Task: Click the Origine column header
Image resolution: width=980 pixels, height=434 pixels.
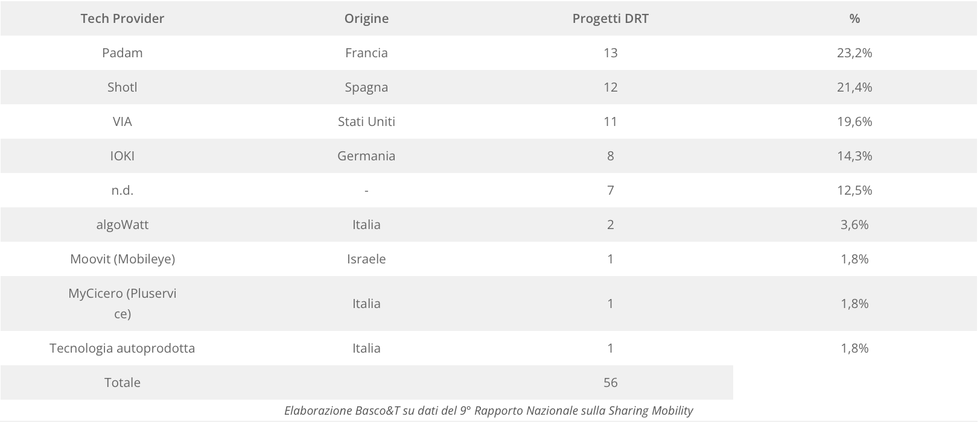Action: [366, 19]
